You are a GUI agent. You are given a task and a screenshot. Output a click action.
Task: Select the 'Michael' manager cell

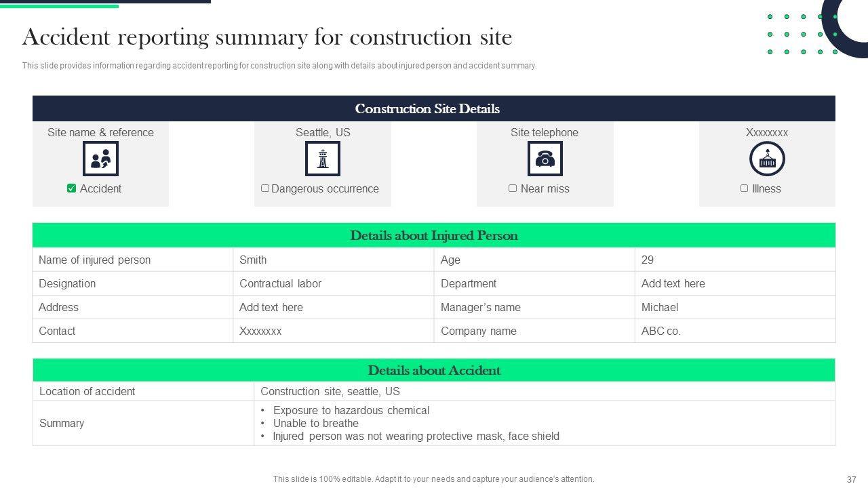735,307
